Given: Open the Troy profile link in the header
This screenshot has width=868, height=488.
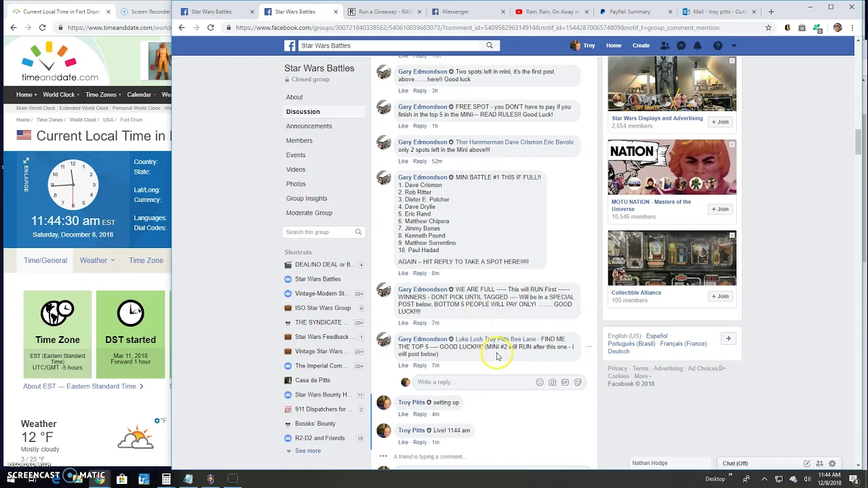Looking at the screenshot, I should point(583,45).
